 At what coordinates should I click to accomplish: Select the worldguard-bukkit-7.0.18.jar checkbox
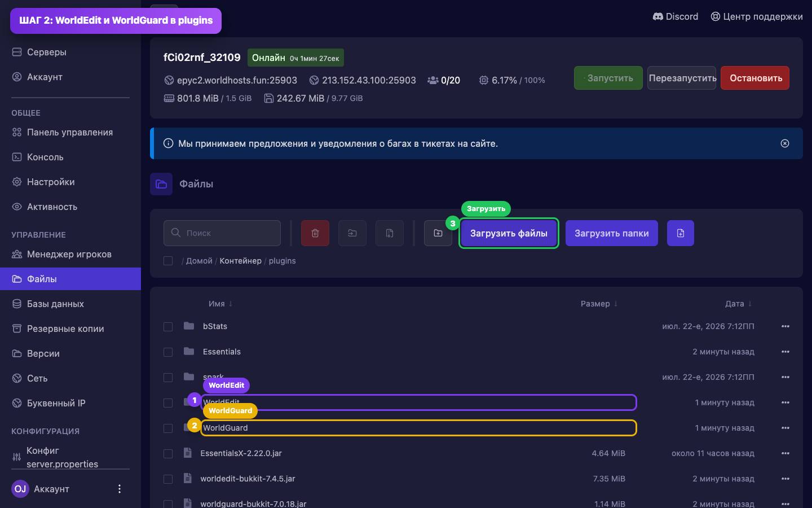(168, 504)
